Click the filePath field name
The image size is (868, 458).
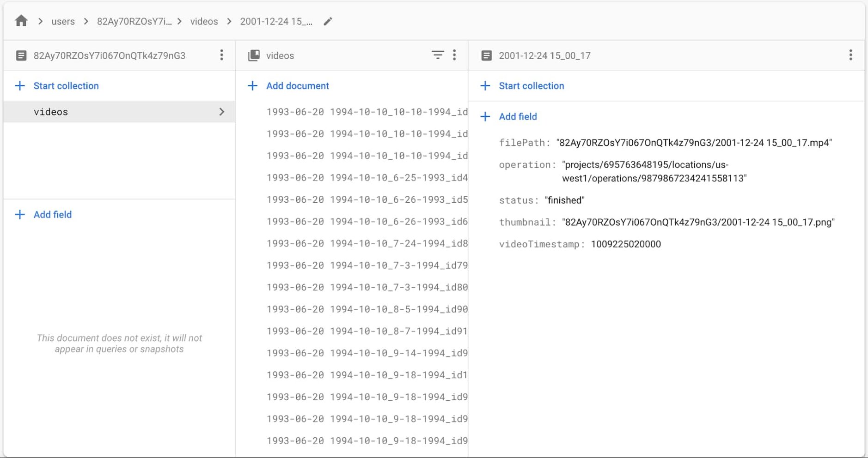524,143
